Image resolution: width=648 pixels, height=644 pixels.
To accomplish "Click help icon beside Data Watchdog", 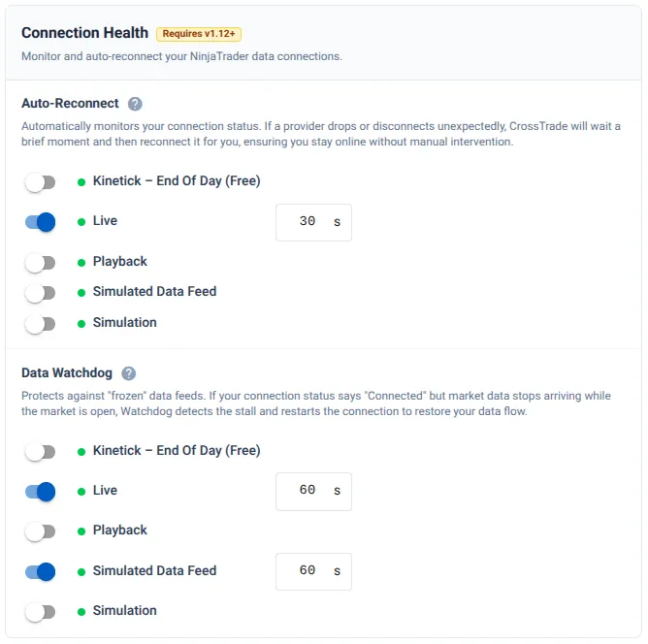I will coord(129,373).
